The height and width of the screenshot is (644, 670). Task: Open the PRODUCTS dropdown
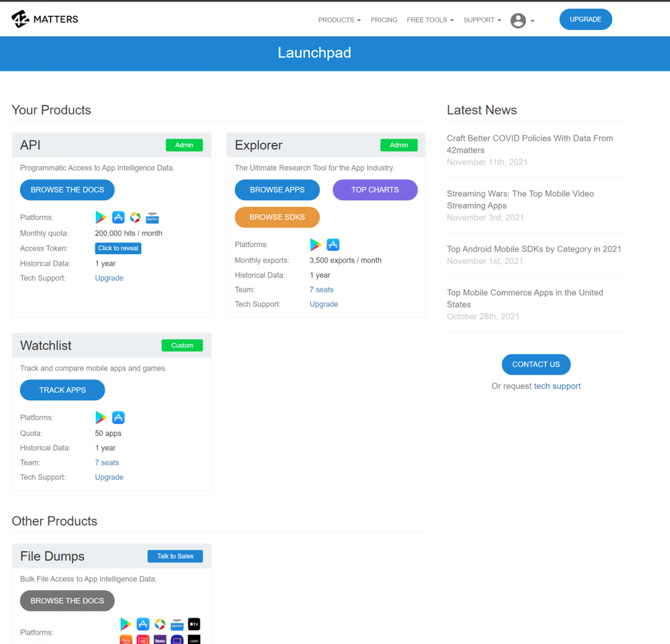[x=339, y=20]
